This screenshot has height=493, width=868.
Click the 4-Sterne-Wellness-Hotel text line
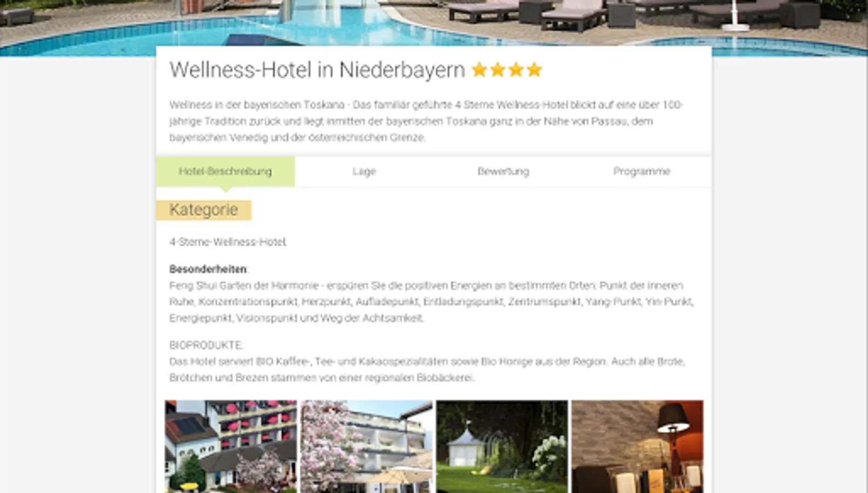point(228,242)
